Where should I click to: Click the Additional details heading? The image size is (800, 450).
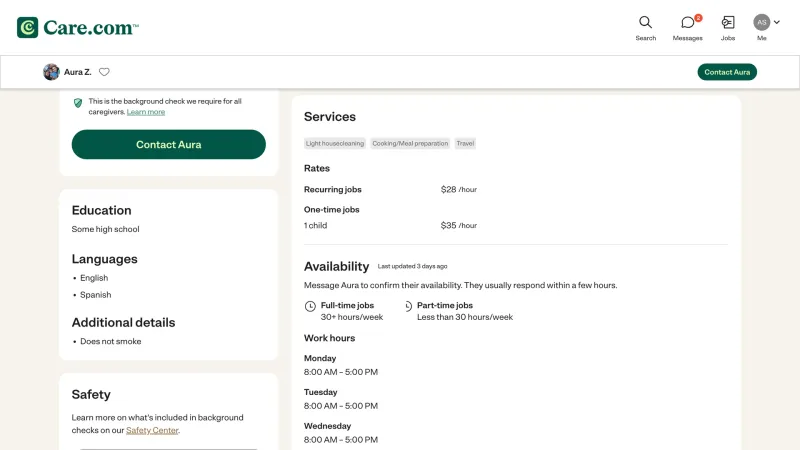pyautogui.click(x=123, y=322)
